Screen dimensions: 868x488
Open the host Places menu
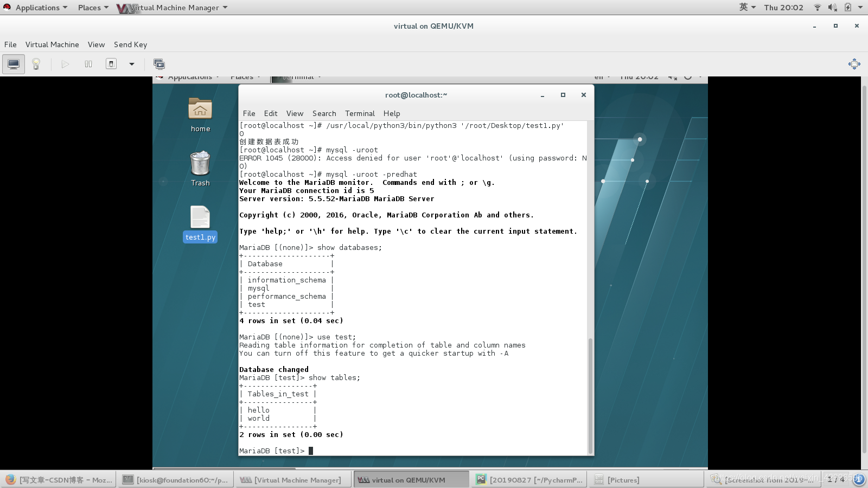(x=93, y=8)
